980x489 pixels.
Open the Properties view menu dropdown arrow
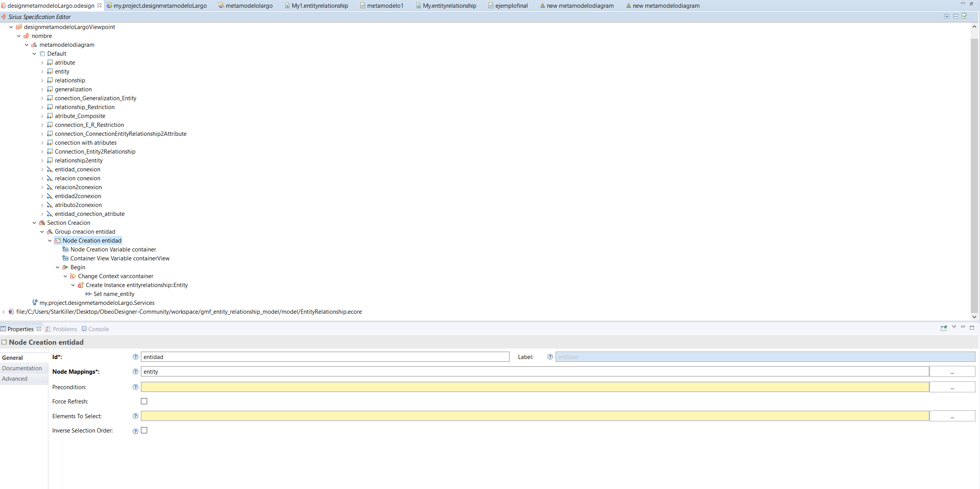(954, 327)
